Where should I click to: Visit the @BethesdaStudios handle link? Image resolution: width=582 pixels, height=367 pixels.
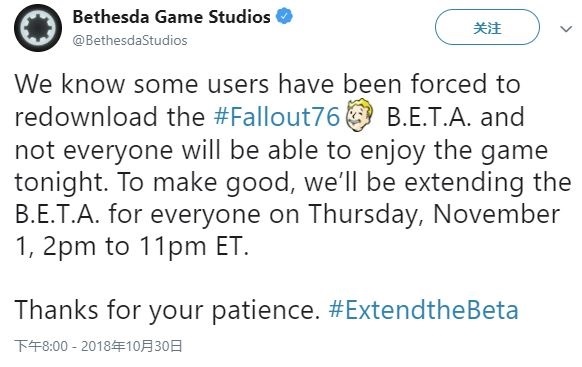(x=130, y=40)
